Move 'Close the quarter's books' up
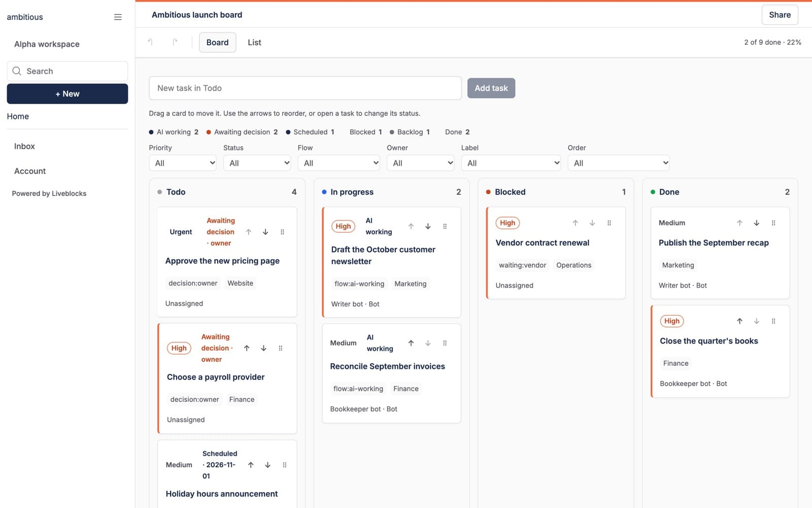This screenshot has width=812, height=508. click(x=740, y=321)
